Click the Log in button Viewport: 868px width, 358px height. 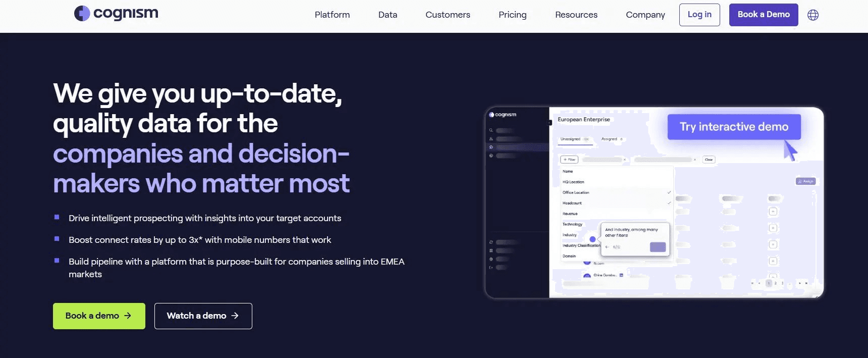click(699, 15)
